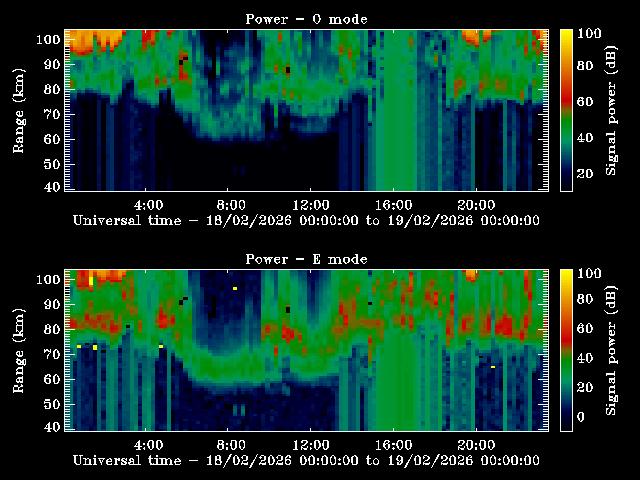640x480 pixels.
Task: Click the 8:00 tick on O mode time axis
Action: point(230,204)
